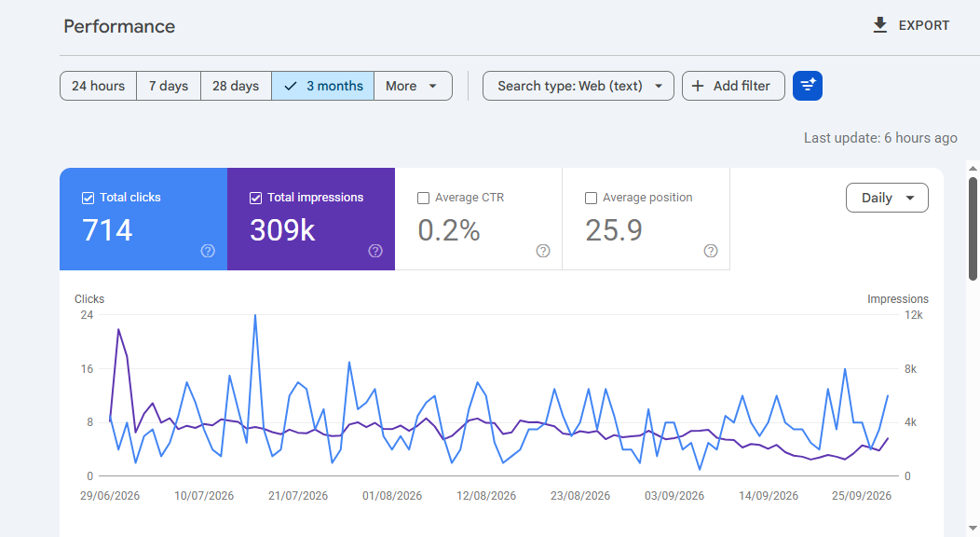Click the Export download icon
The width and height of the screenshot is (980, 537).
(880, 25)
